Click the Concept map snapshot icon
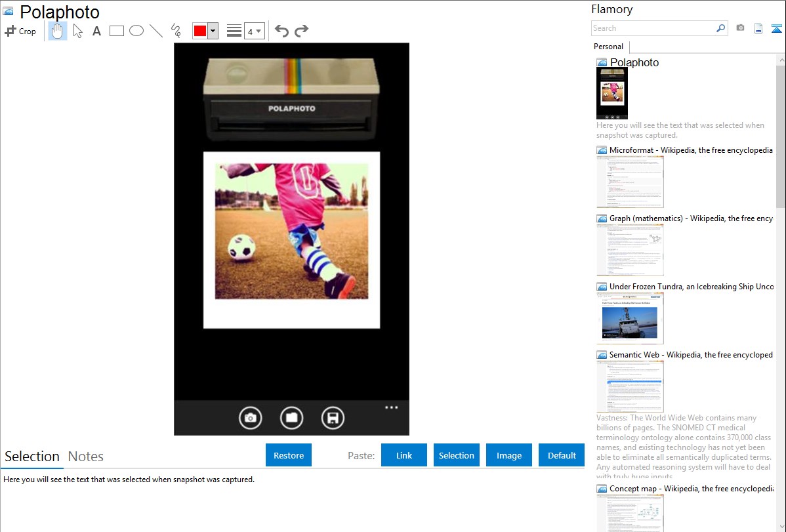 602,489
